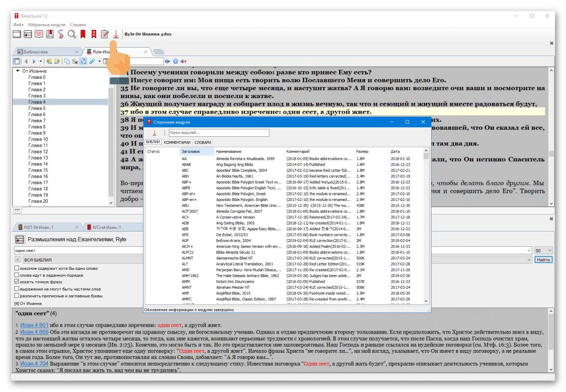Click the download arrow in the modules dialog

point(154,133)
